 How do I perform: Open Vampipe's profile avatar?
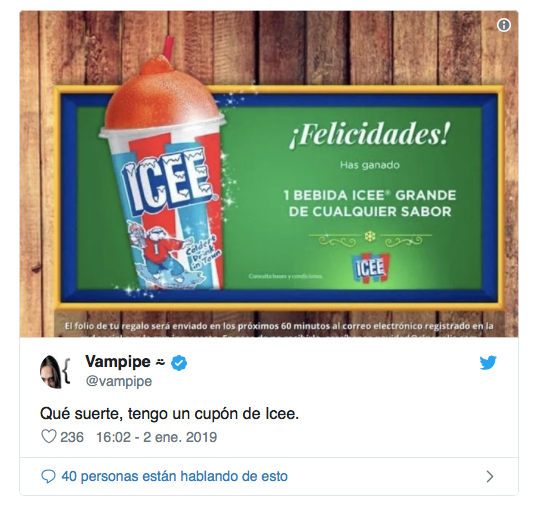pos(55,371)
